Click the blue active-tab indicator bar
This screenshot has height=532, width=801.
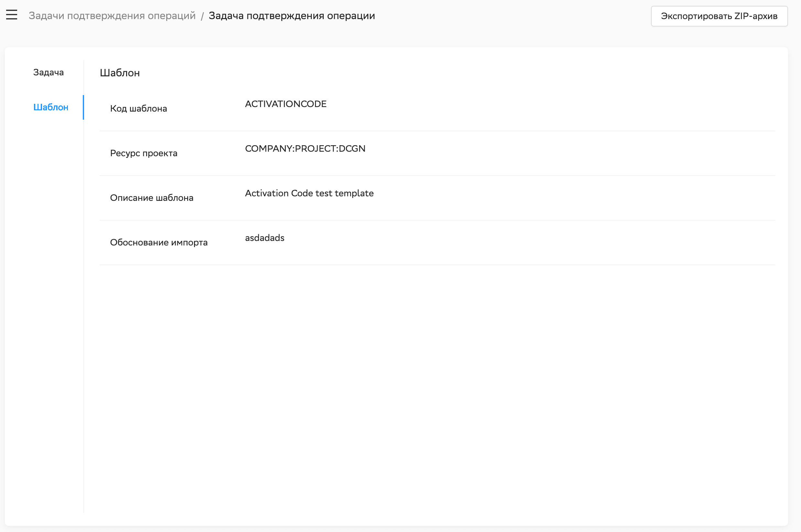coord(83,107)
